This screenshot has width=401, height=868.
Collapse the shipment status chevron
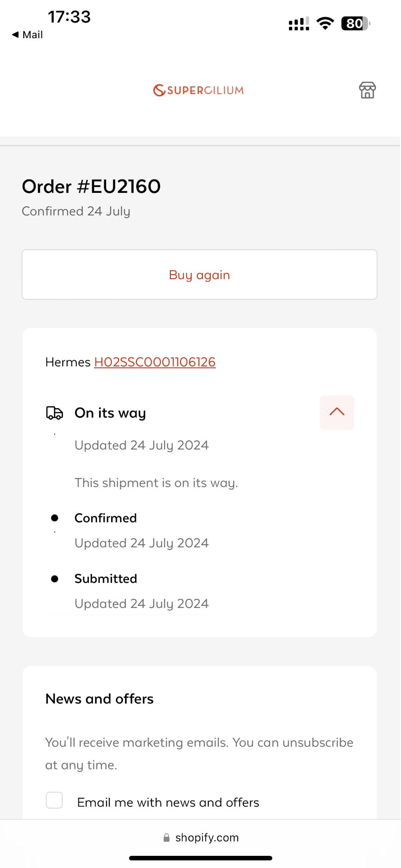[337, 412]
